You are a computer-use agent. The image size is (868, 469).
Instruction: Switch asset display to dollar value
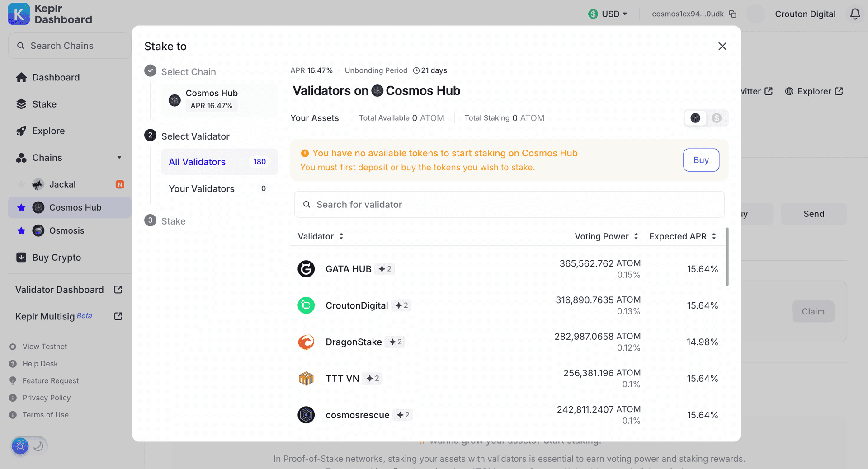tap(717, 118)
